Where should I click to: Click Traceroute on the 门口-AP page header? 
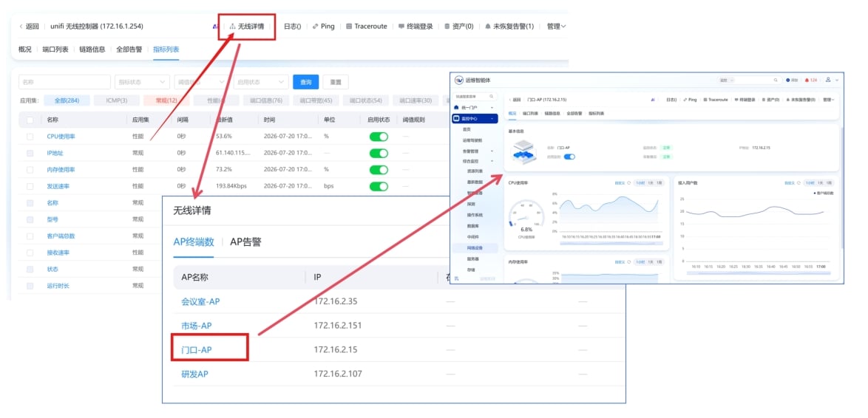[x=715, y=100]
